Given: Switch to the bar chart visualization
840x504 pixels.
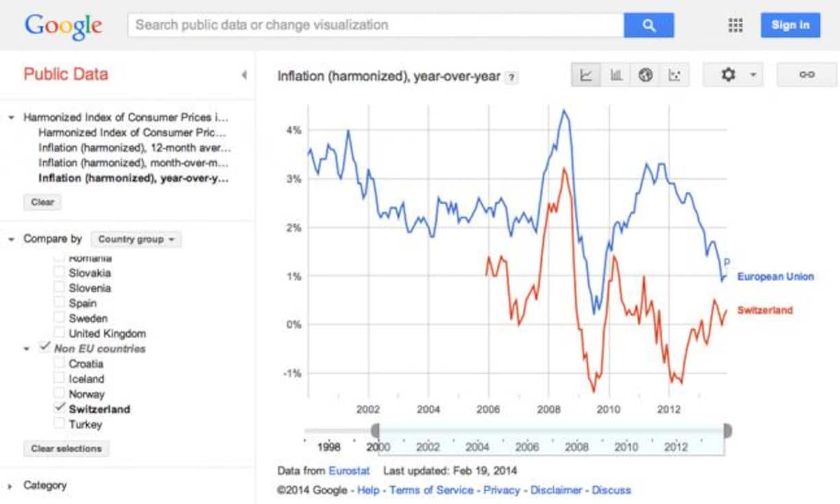Looking at the screenshot, I should [616, 75].
